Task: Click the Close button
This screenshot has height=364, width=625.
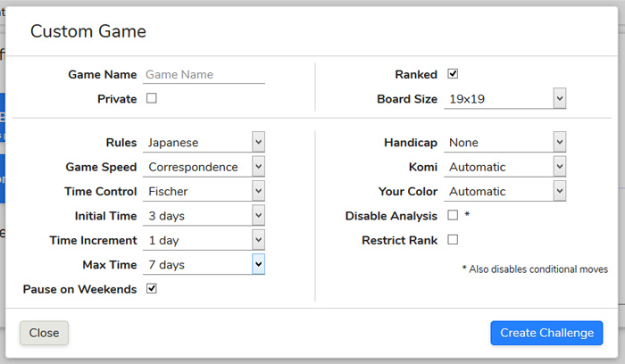Action: click(x=45, y=333)
